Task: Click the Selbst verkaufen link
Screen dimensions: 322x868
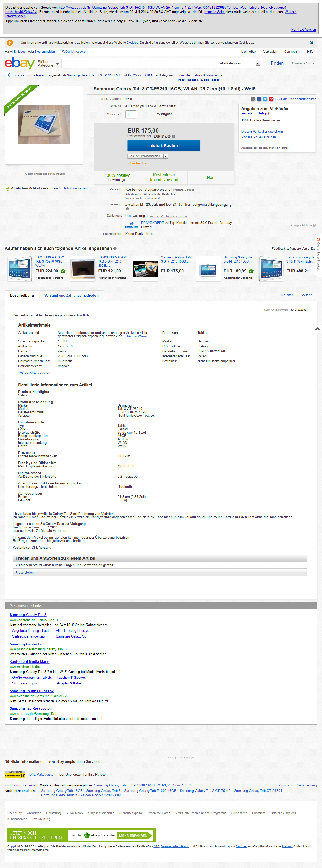Action: 75,188
